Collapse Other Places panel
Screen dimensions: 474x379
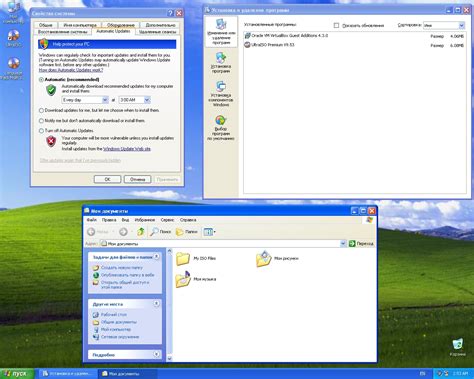[x=156, y=304]
